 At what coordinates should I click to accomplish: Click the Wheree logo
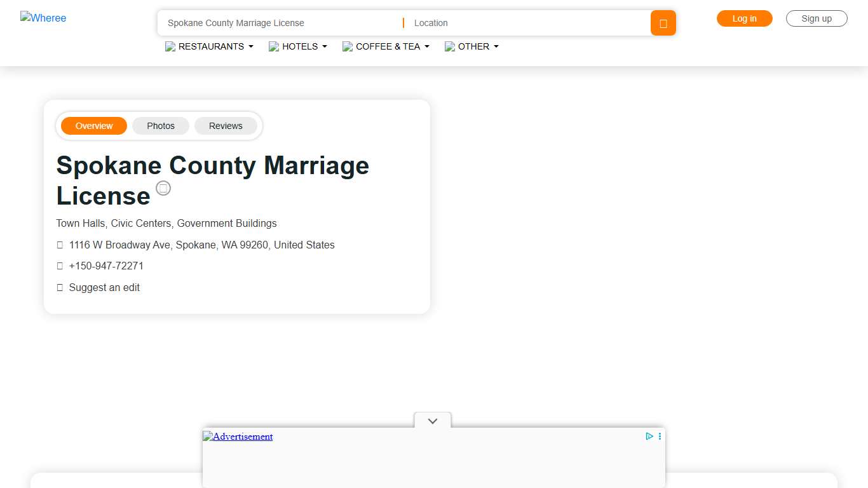pos(43,18)
